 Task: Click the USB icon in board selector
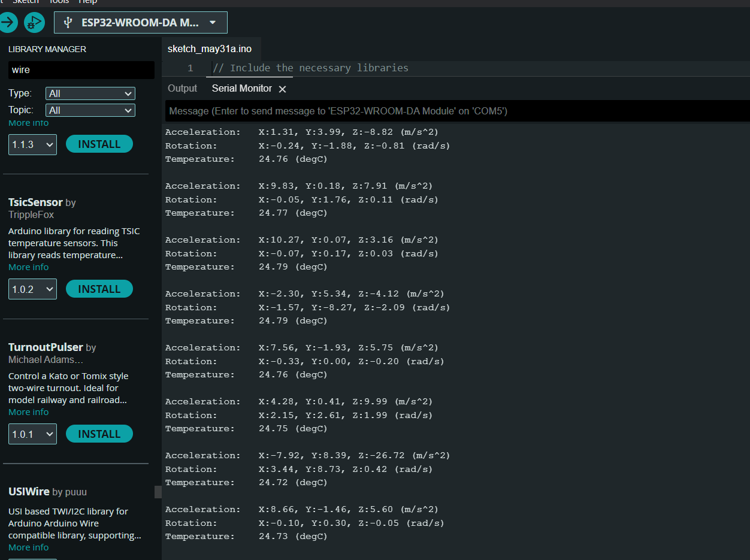68,23
